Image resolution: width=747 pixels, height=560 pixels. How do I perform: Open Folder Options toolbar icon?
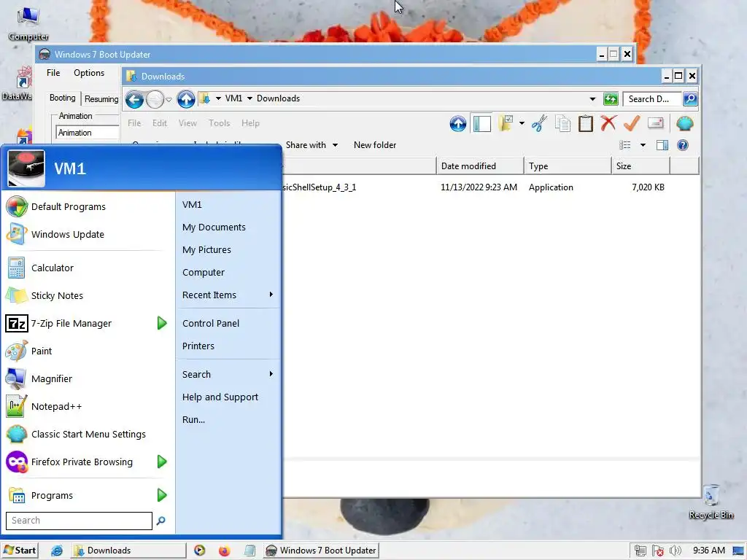[506, 123]
